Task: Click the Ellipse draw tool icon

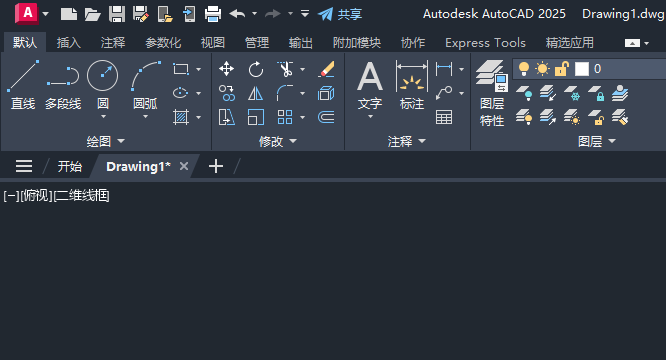Action: tap(181, 93)
